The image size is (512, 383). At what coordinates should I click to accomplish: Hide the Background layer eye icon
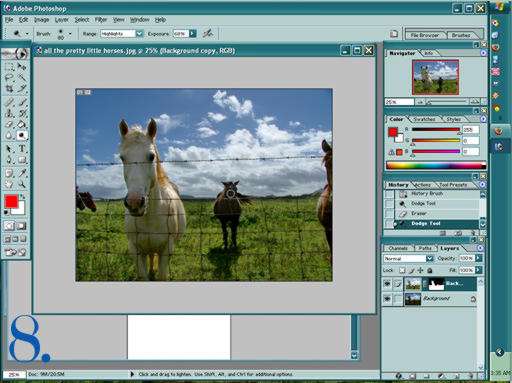point(387,299)
